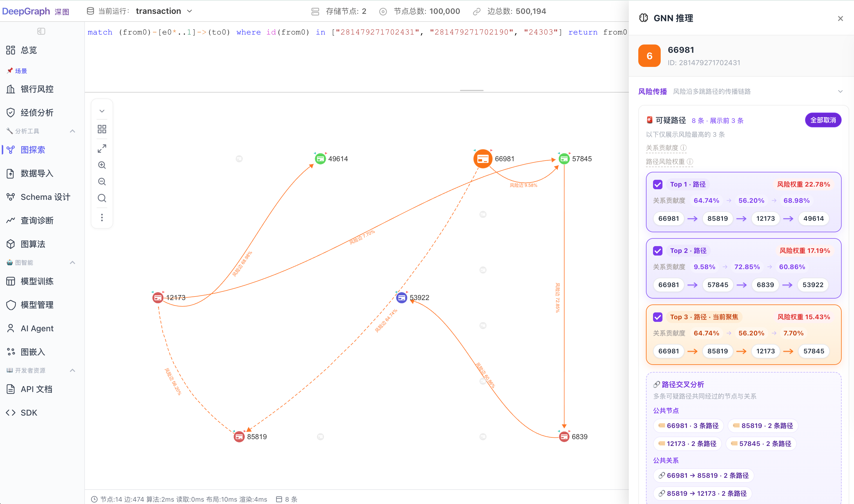Open the three-dot more options icon
The width and height of the screenshot is (854, 504).
[102, 217]
